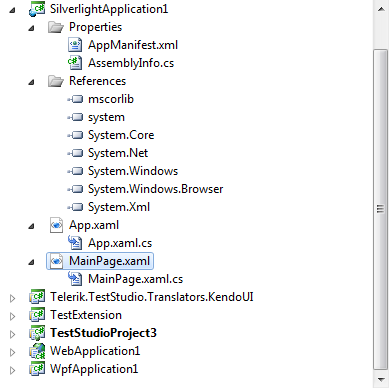Screen dimensions: 389x388
Task: Click the WpfApplication1 project icon
Action: click(37, 369)
